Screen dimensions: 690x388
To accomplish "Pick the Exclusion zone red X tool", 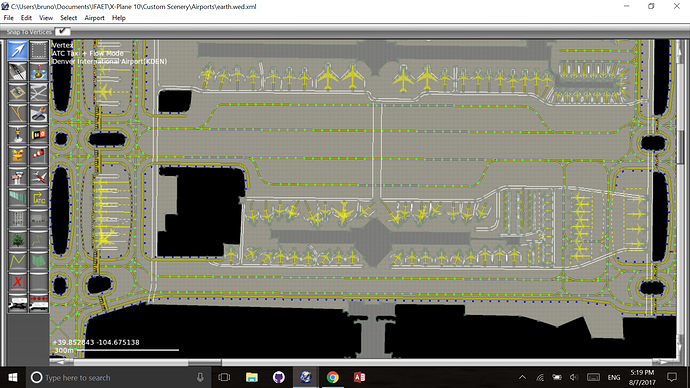I will click(x=18, y=282).
